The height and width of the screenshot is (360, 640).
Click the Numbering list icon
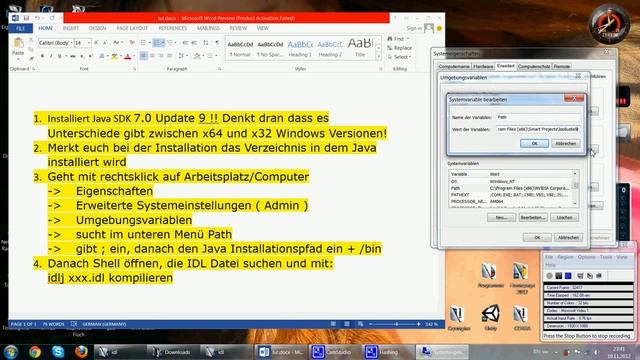pos(156,42)
